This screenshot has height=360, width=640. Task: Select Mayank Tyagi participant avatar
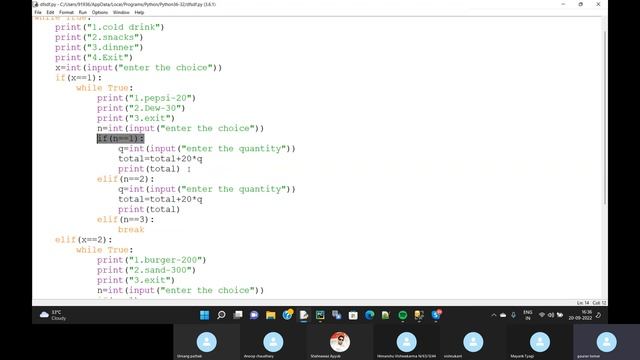click(540, 342)
